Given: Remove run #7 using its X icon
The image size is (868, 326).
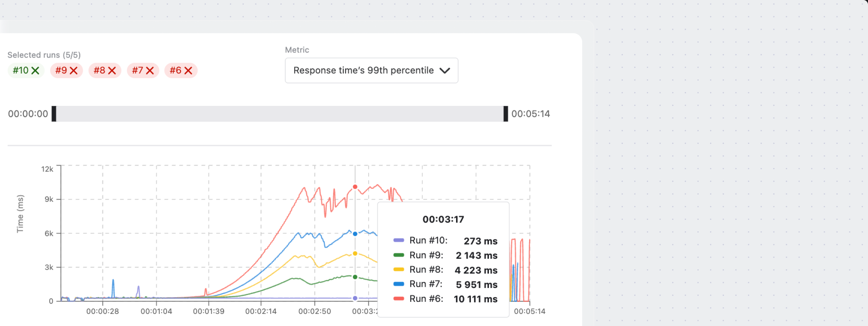Looking at the screenshot, I should (150, 71).
